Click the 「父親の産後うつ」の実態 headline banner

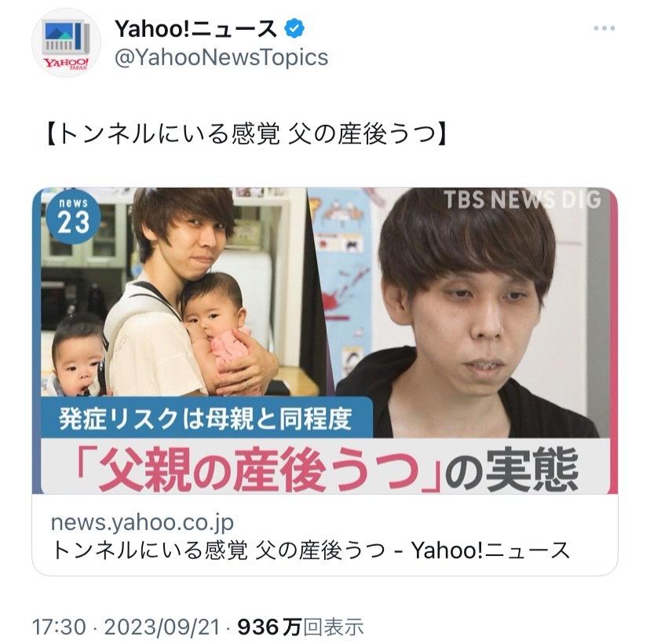pos(326,467)
